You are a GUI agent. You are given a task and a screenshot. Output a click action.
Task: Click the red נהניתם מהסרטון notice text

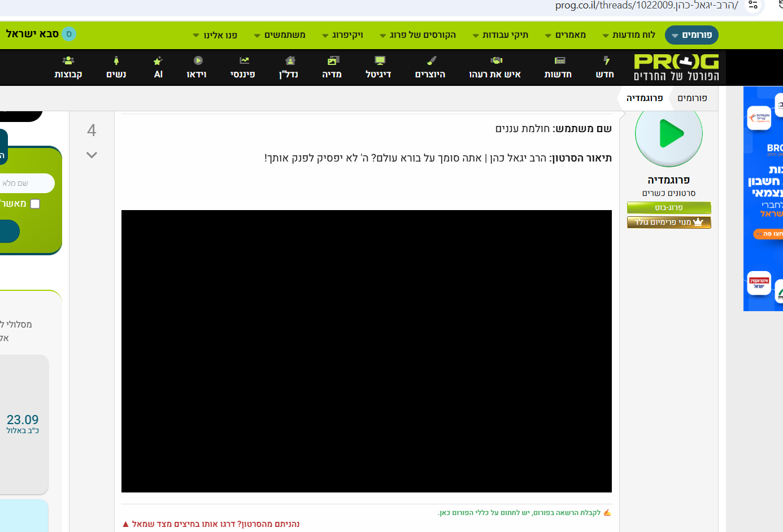211,524
